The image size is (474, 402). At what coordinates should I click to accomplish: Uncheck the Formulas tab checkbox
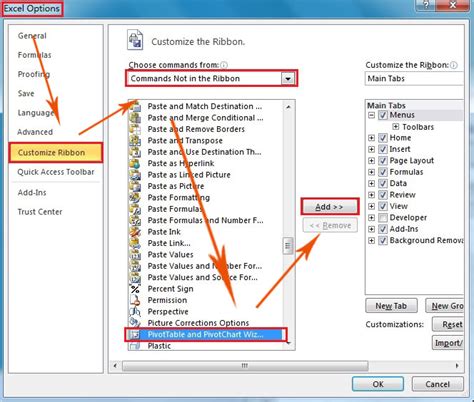click(383, 172)
